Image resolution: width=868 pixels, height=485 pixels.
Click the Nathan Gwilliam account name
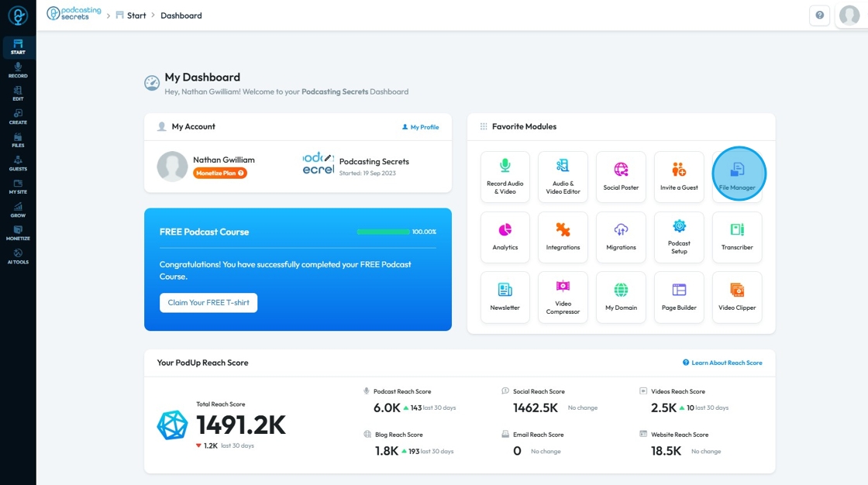pos(224,160)
